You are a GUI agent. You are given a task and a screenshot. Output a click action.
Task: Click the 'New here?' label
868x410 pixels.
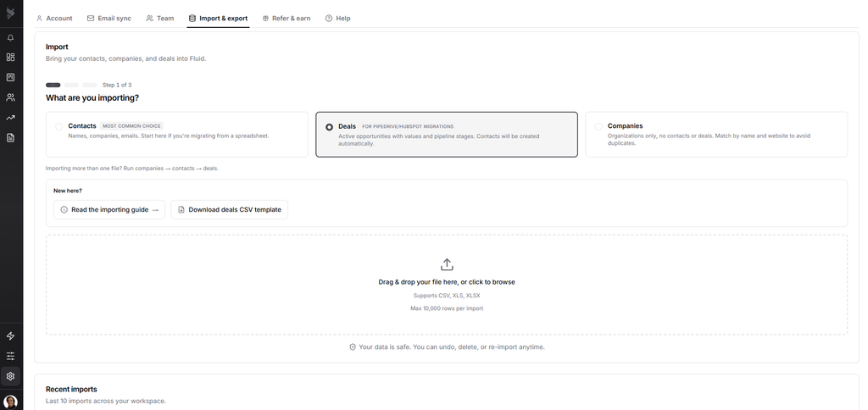click(x=68, y=191)
